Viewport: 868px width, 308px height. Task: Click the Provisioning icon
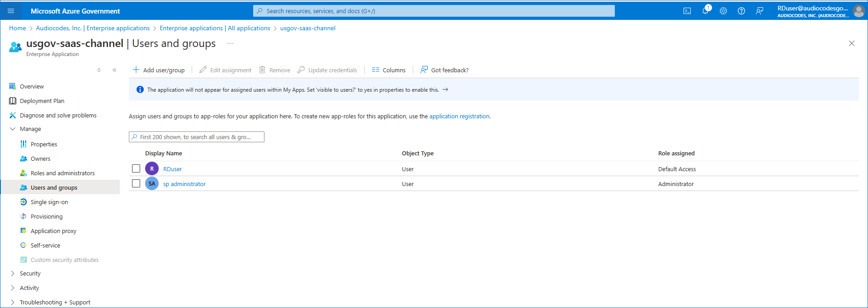tap(24, 216)
